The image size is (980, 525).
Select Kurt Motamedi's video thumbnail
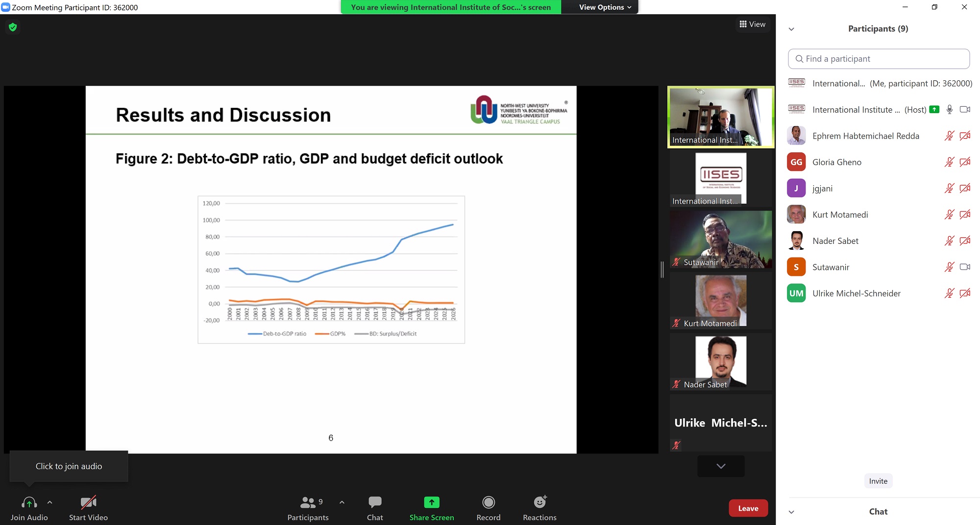pos(720,301)
